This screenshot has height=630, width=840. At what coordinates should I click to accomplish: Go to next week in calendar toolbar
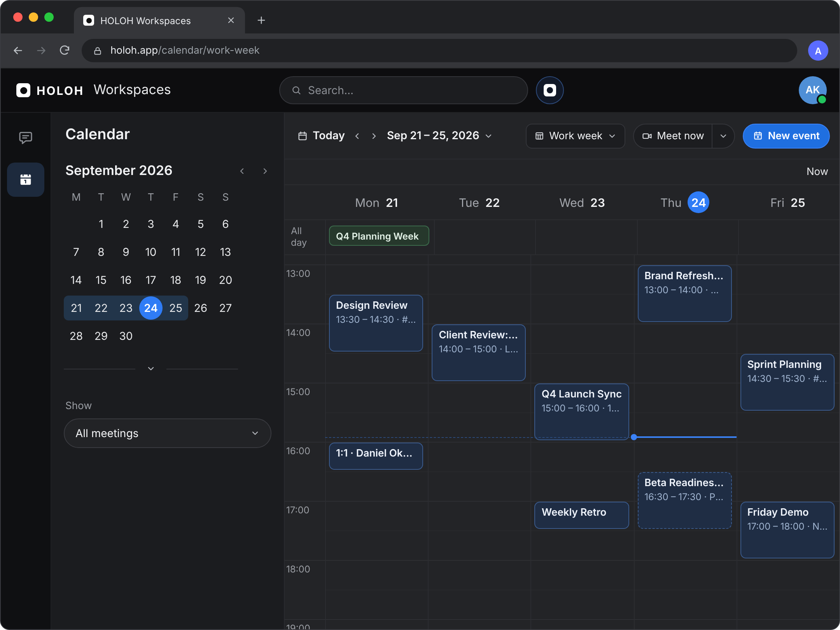click(374, 136)
